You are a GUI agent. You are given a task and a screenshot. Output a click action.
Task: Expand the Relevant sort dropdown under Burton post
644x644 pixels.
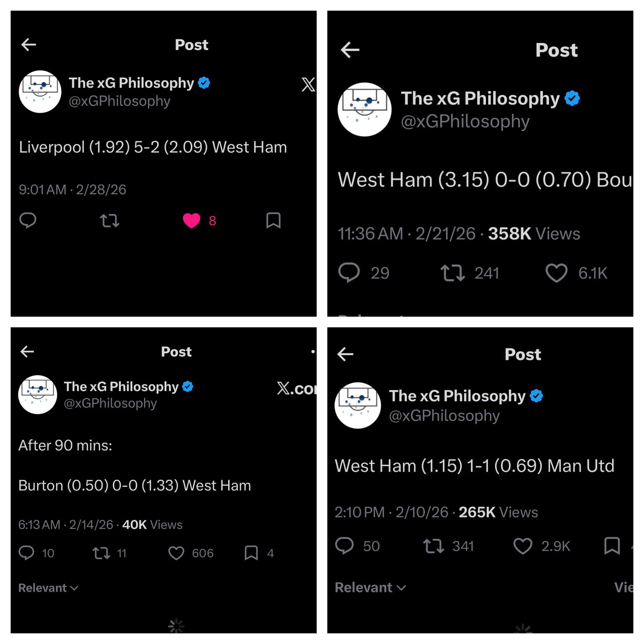[x=48, y=588]
